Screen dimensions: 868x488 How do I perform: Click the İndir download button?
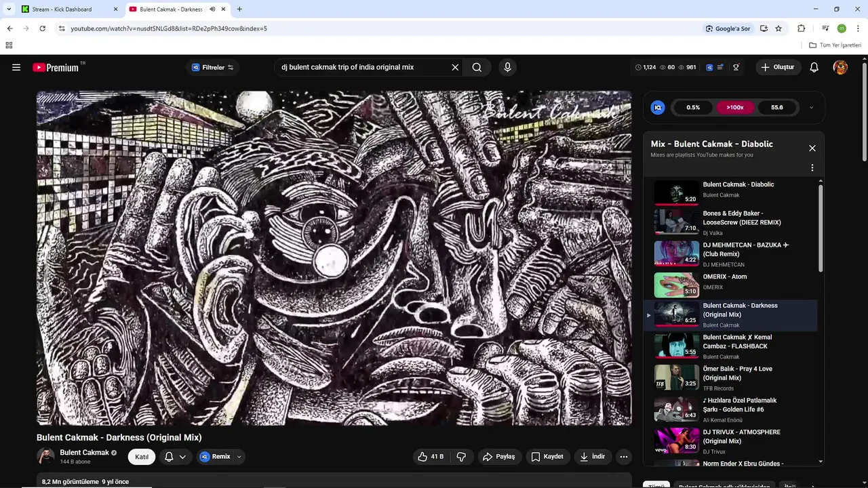[x=592, y=457]
